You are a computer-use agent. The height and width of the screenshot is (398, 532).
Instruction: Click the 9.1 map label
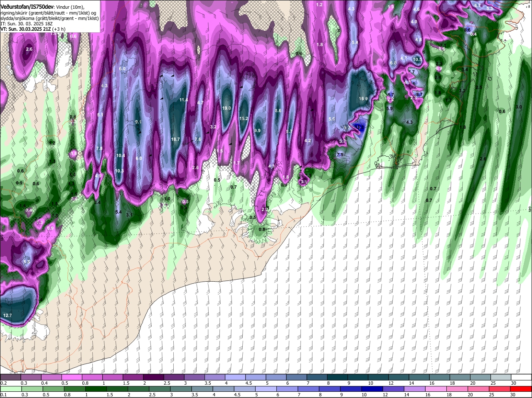point(139,122)
